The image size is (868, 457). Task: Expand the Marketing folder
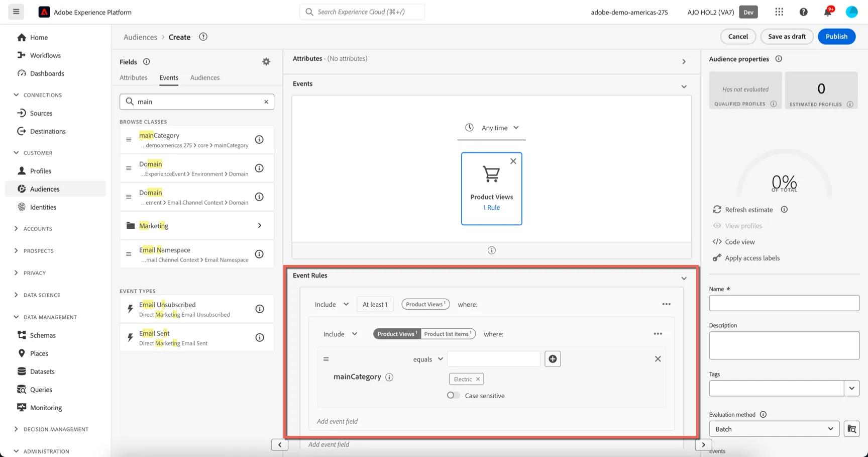click(x=197, y=226)
